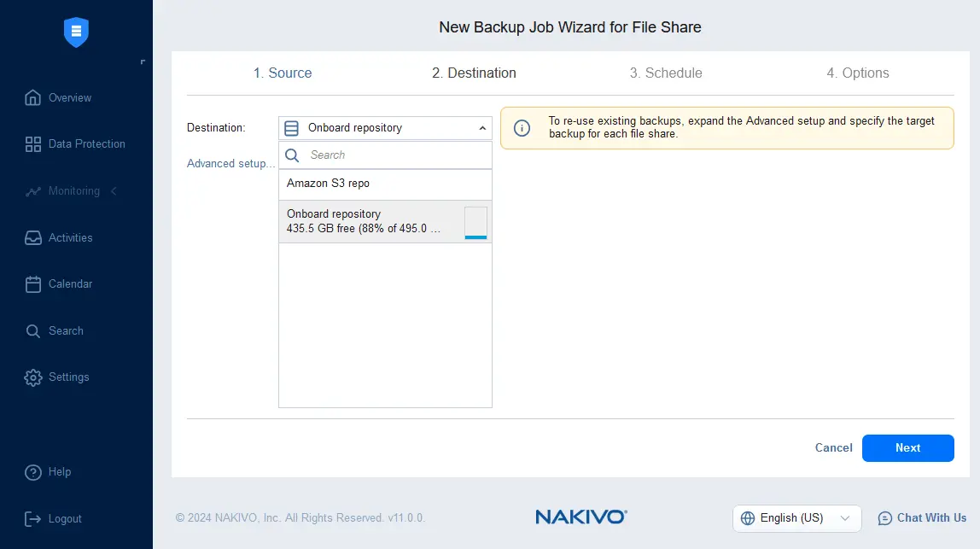
Task: Select the 4. Options wizard step
Action: [x=857, y=73]
